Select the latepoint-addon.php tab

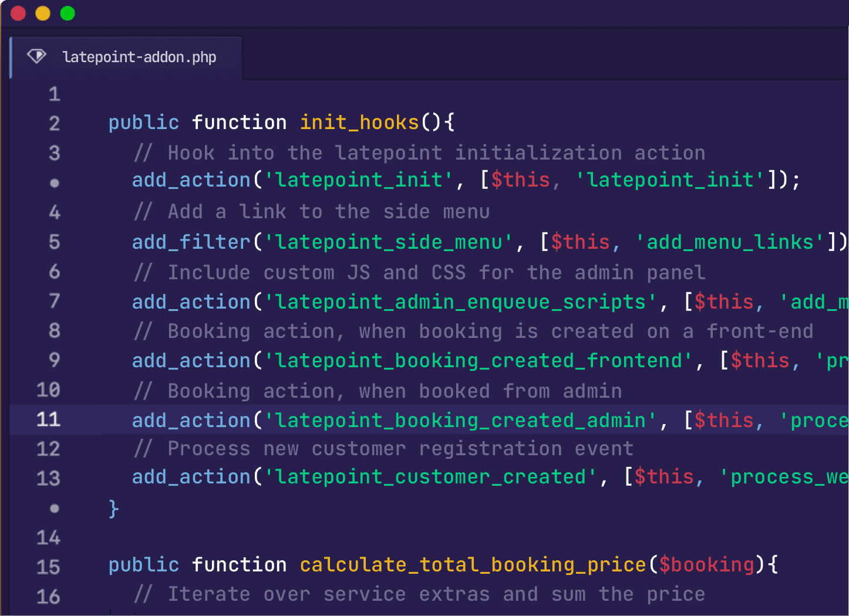[x=139, y=57]
